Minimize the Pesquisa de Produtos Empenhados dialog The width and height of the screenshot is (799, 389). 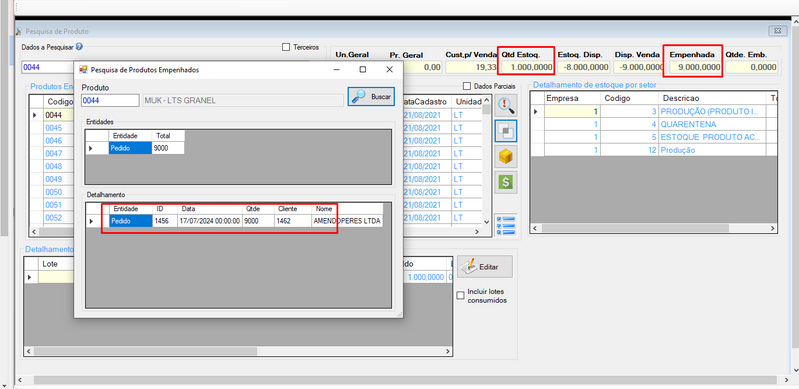tap(337, 69)
